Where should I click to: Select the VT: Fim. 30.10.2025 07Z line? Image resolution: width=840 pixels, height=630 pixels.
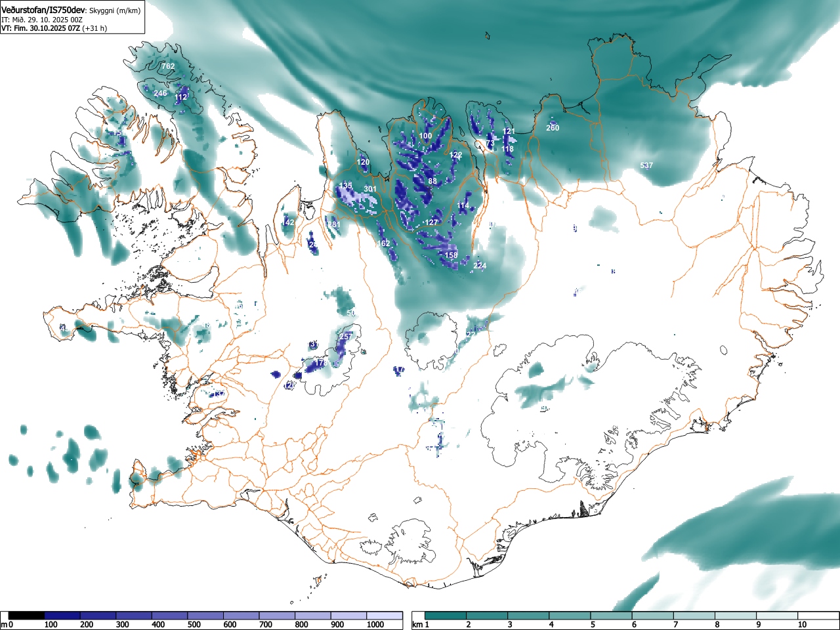coord(41,28)
